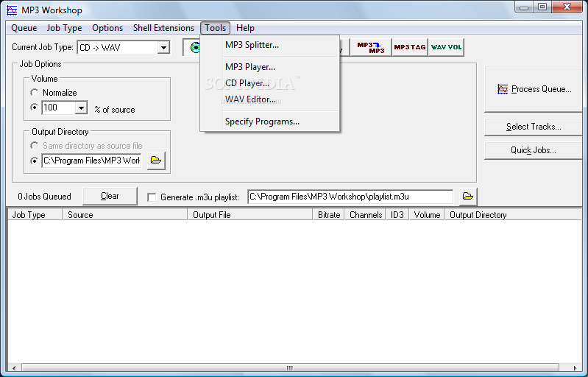
Task: Select the custom output directory radio button
Action: (35, 161)
